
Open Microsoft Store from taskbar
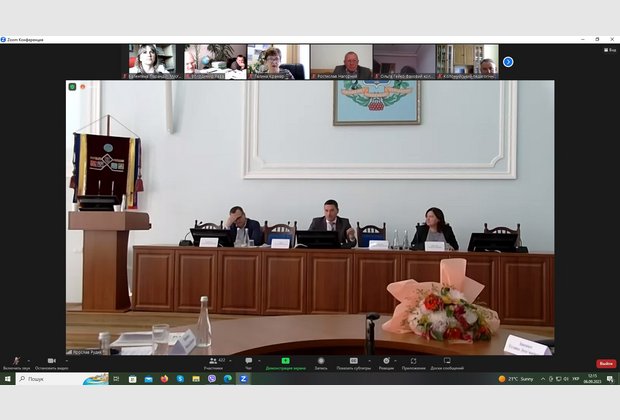[132, 379]
